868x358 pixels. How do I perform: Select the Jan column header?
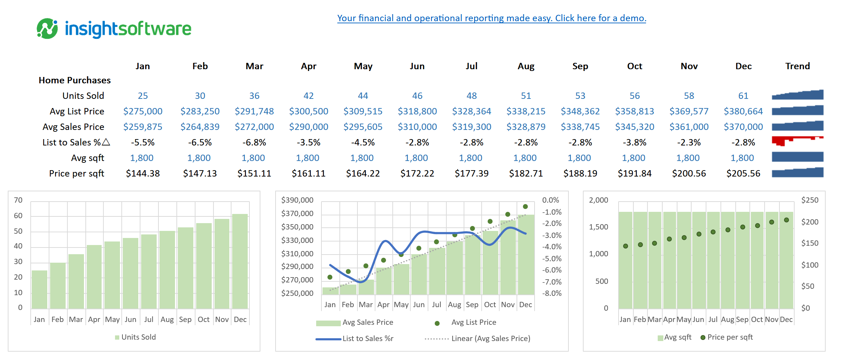(143, 66)
